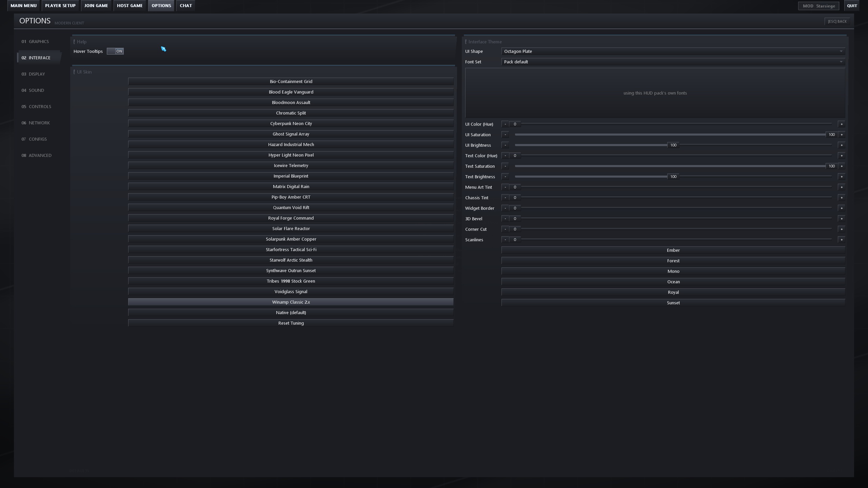Increase Corner Cut with plus button
The height and width of the screenshot is (488, 868).
pos(842,229)
